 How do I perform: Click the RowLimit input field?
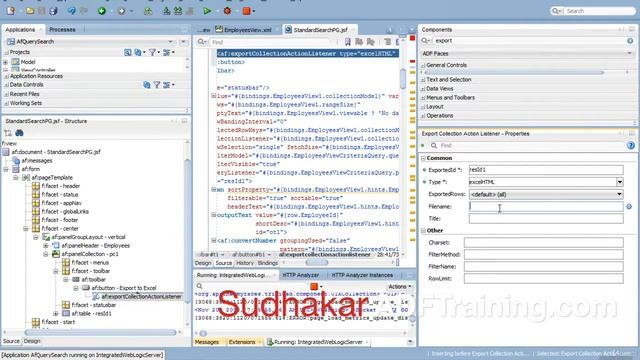[x=543, y=279]
